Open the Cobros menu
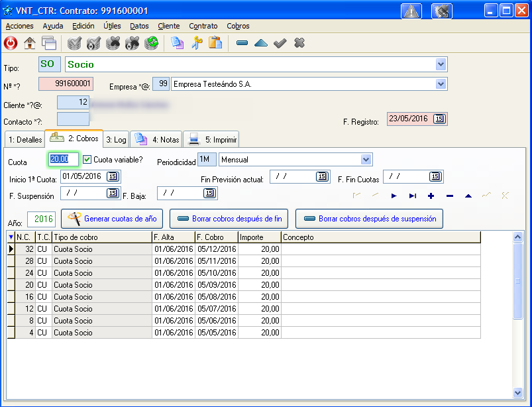Viewport: 532px width, 407px height. coord(238,26)
